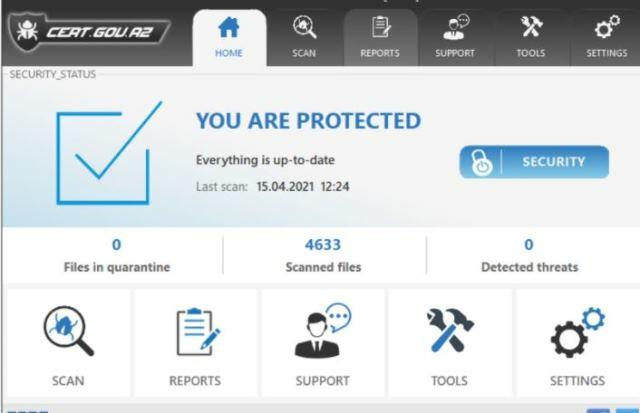The width and height of the screenshot is (640, 413).
Task: Switch to the SCAN tab label
Action: (x=304, y=53)
